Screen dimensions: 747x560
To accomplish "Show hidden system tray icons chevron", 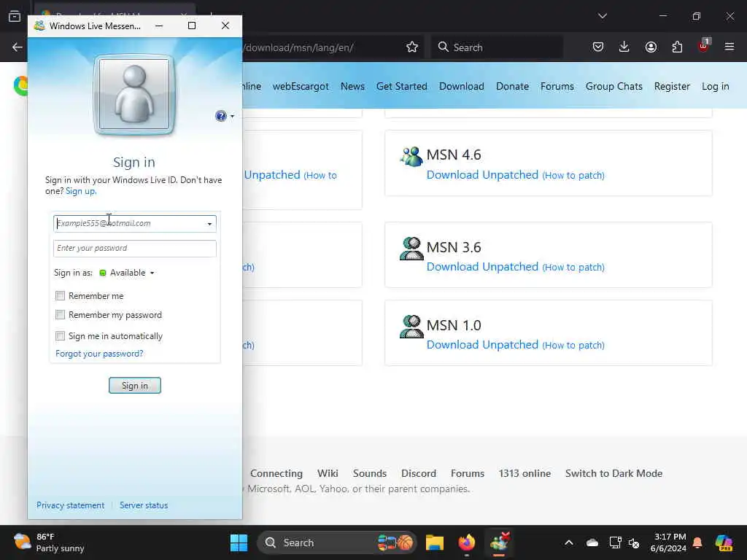I will tap(569, 542).
